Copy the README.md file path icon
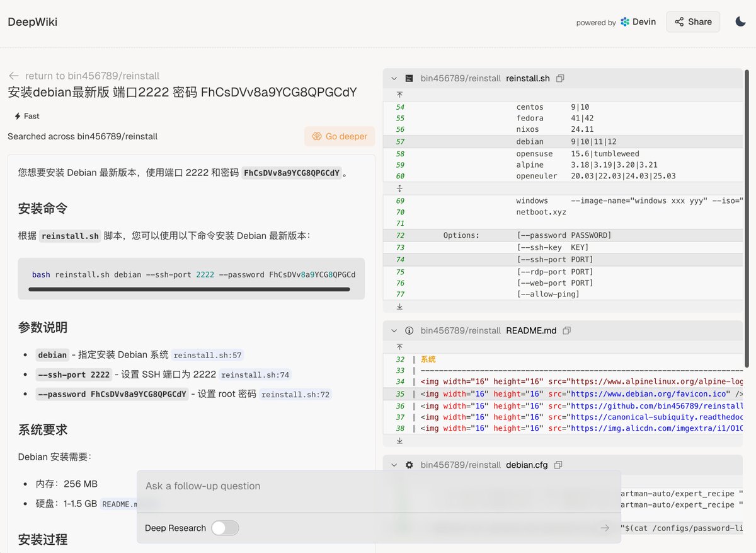The height and width of the screenshot is (553, 756). (567, 330)
